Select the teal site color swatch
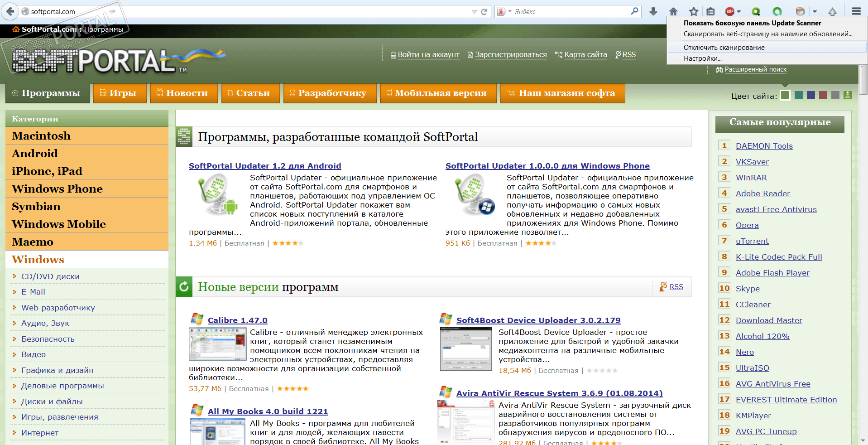The height and width of the screenshot is (445, 868). tap(799, 95)
